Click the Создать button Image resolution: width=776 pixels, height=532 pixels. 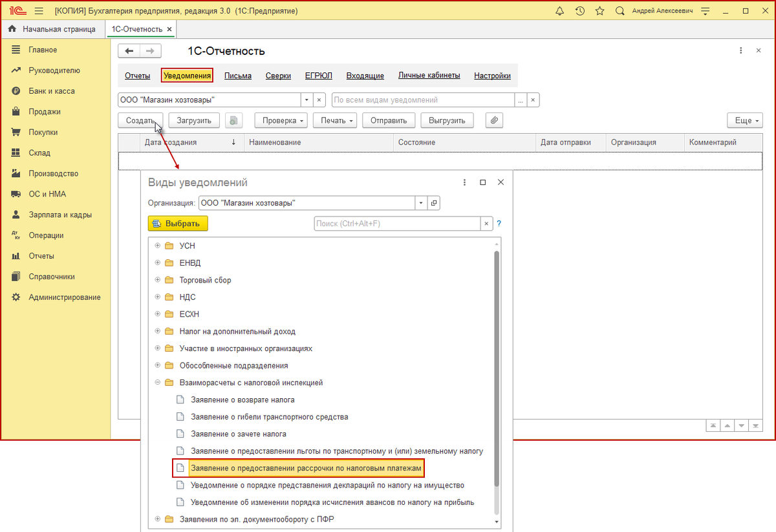coord(140,120)
